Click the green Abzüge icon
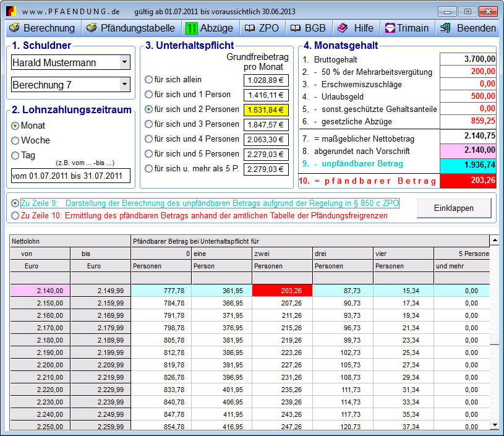504x436 pixels. pyautogui.click(x=191, y=28)
